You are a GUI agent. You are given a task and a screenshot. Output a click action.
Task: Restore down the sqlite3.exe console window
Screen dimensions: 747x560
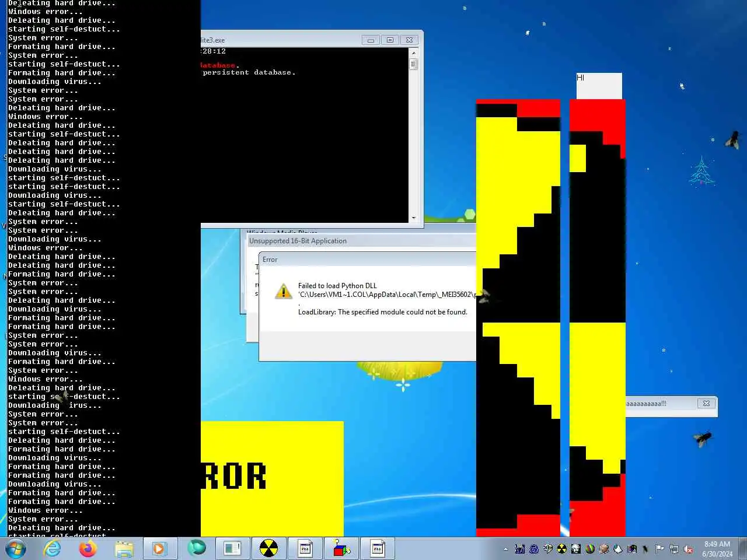(x=390, y=40)
